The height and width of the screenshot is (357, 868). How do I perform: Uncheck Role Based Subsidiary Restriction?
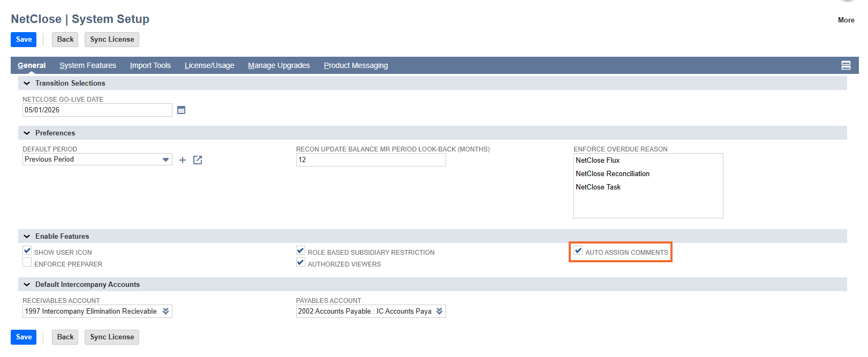pos(300,250)
